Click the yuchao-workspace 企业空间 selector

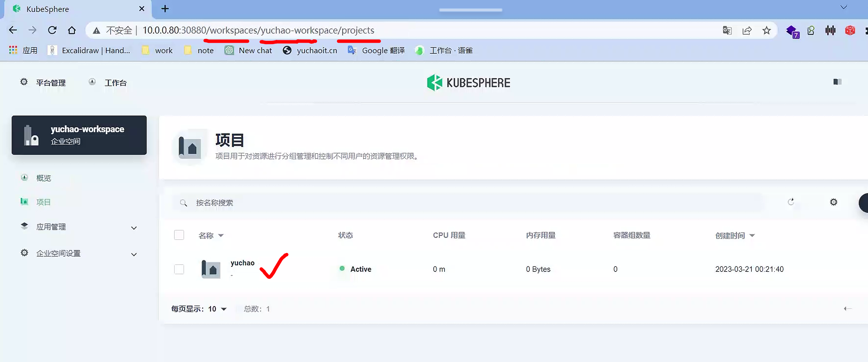coord(79,135)
